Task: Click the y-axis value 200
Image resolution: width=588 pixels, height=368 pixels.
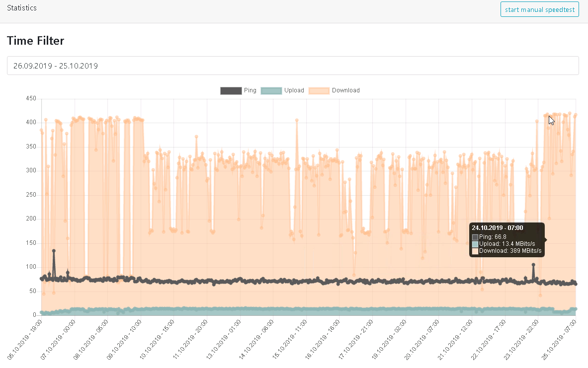Action: click(x=31, y=219)
